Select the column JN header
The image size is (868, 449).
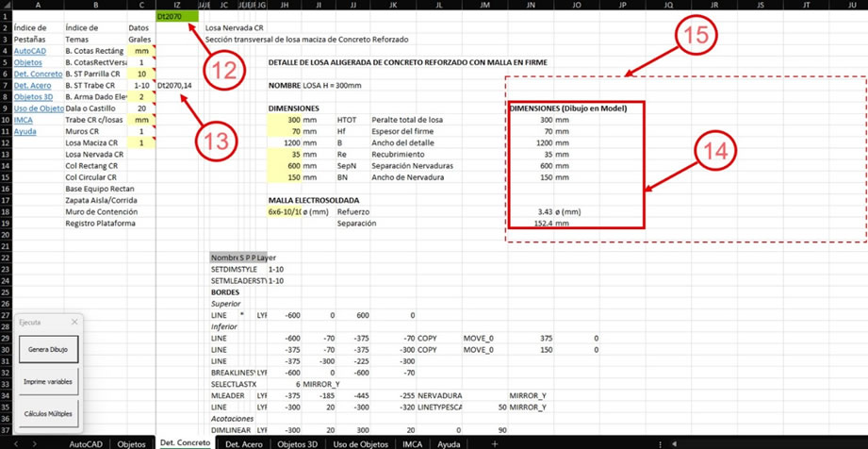click(x=531, y=5)
